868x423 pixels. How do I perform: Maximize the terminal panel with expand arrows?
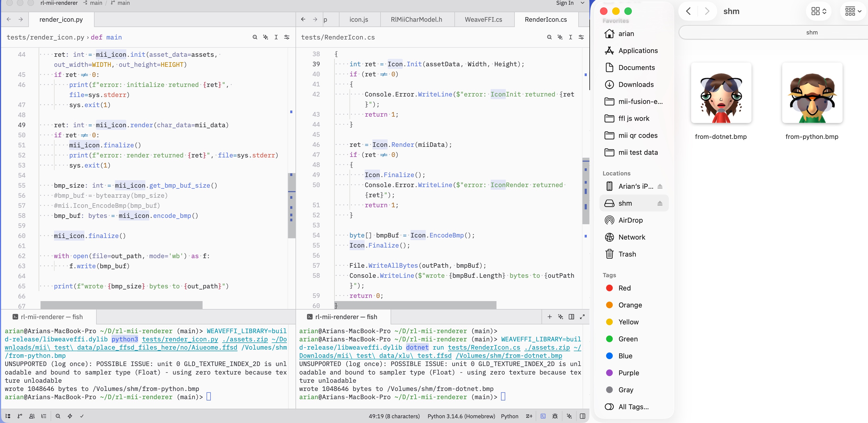[x=582, y=316]
